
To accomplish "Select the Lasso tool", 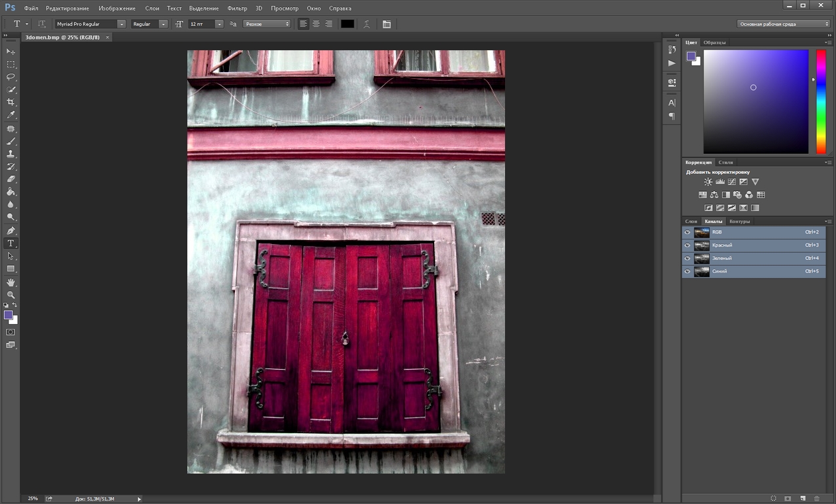I will click(11, 77).
